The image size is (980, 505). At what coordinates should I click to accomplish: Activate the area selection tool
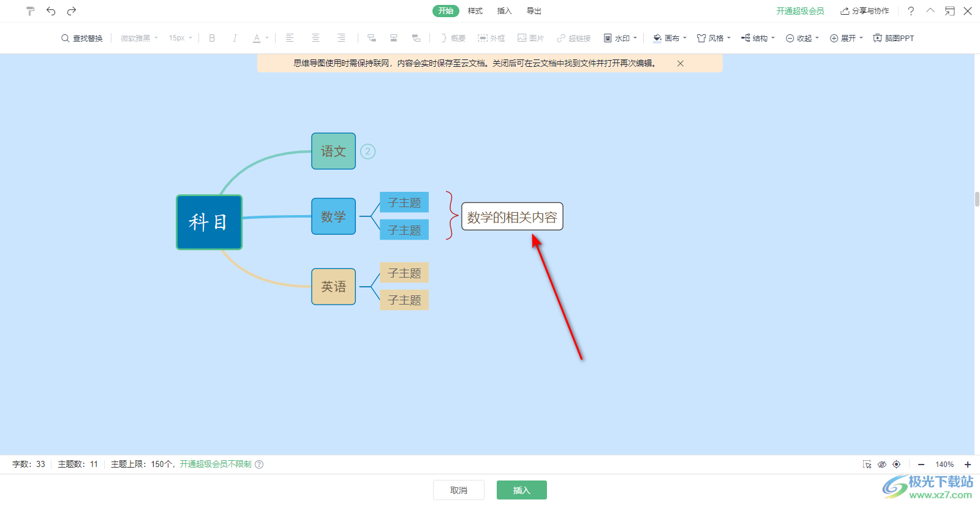tap(867, 465)
